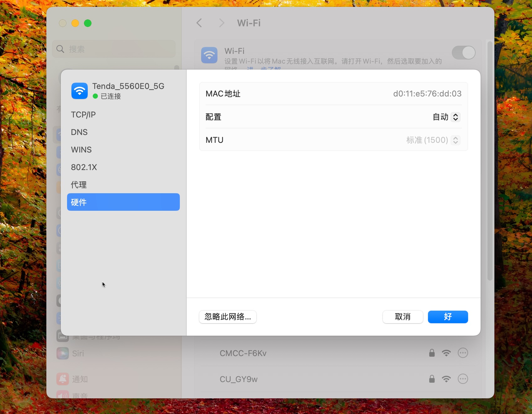Click the lock icon next to CU_GY9w

[x=432, y=379]
